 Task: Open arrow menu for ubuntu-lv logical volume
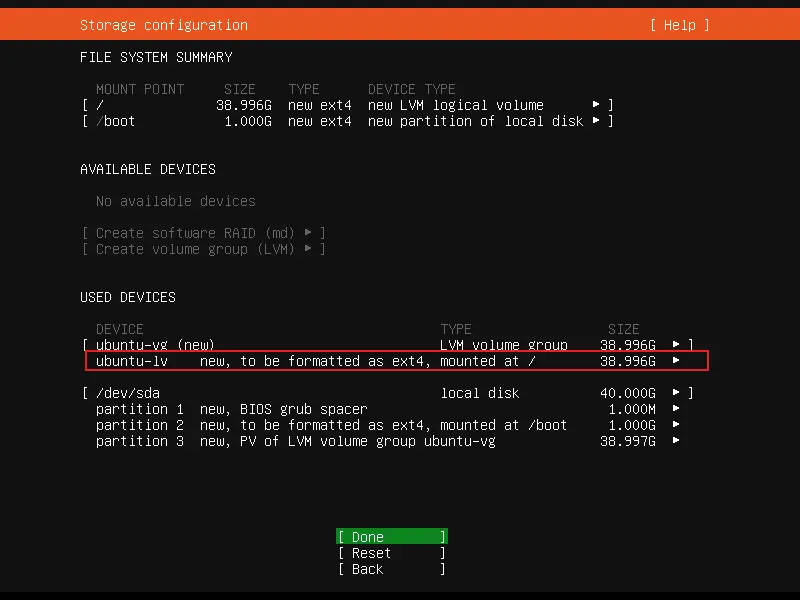[676, 360]
